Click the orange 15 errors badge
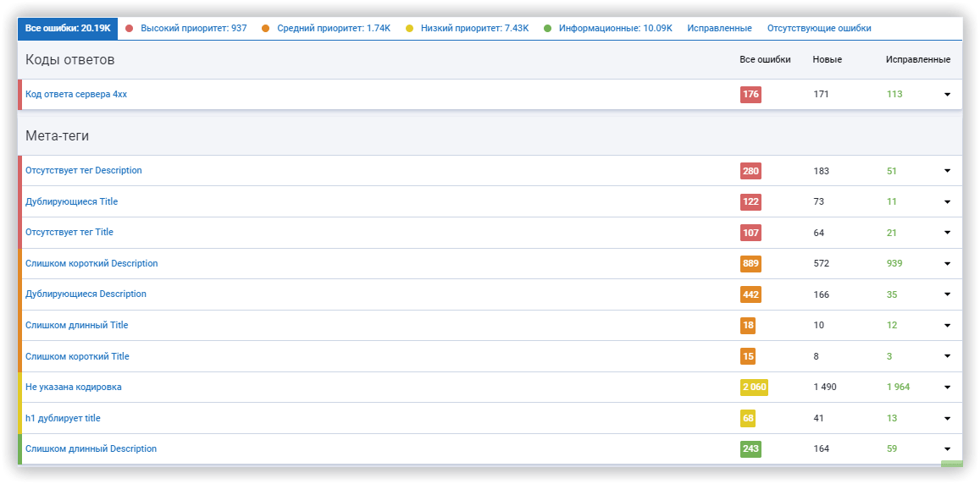980x484 pixels. (748, 356)
